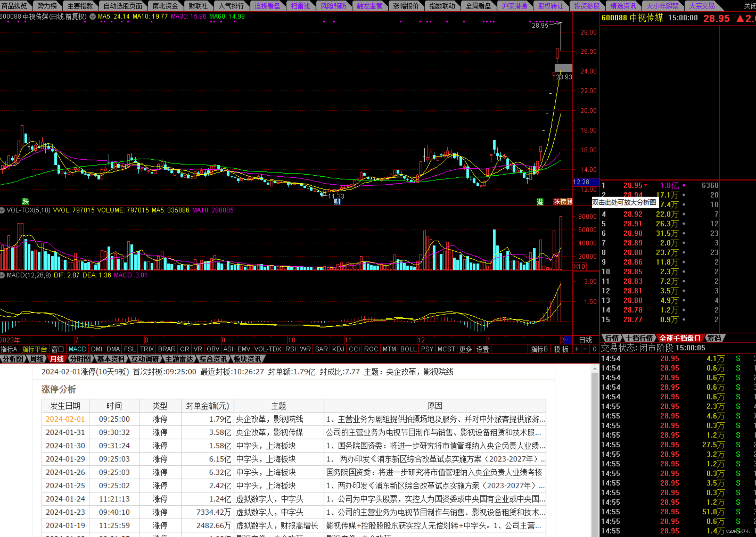Open the 指标平台 panel
This screenshot has width=756, height=537.
[34, 349]
